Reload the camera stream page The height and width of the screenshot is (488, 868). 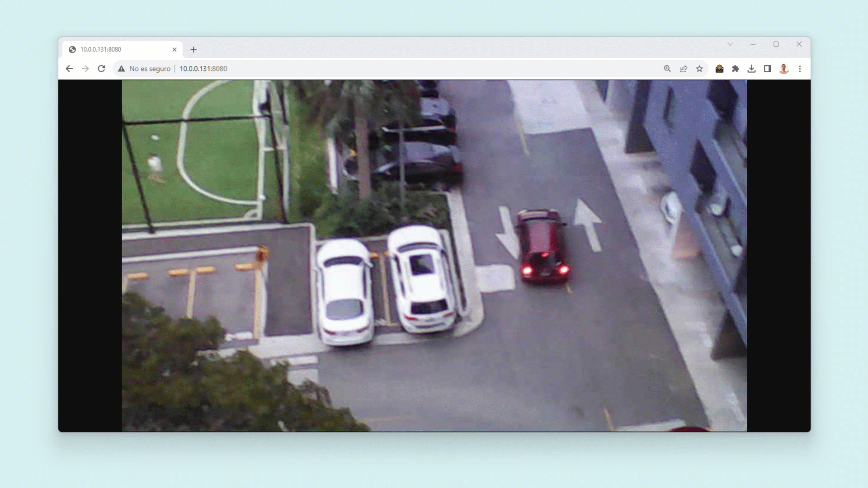pos(101,69)
